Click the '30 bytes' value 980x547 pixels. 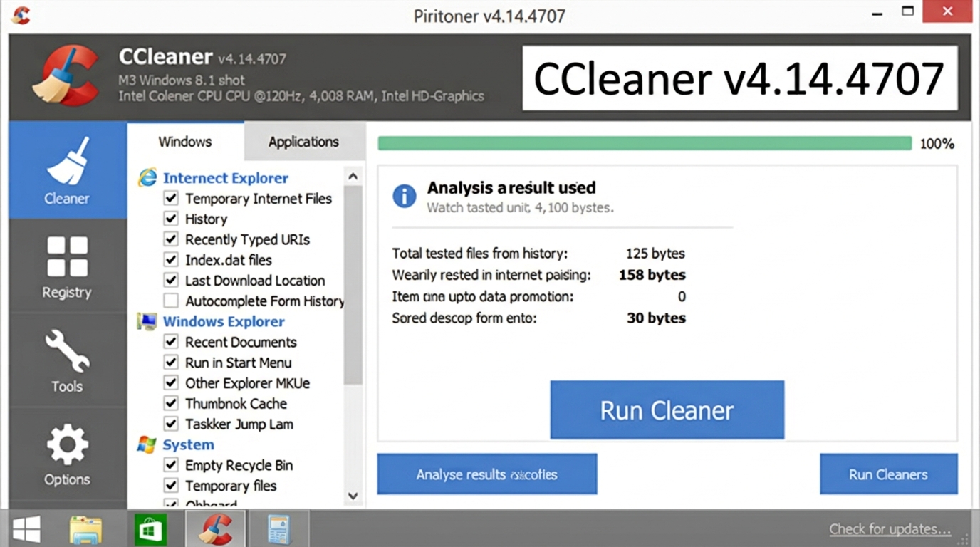coord(656,318)
